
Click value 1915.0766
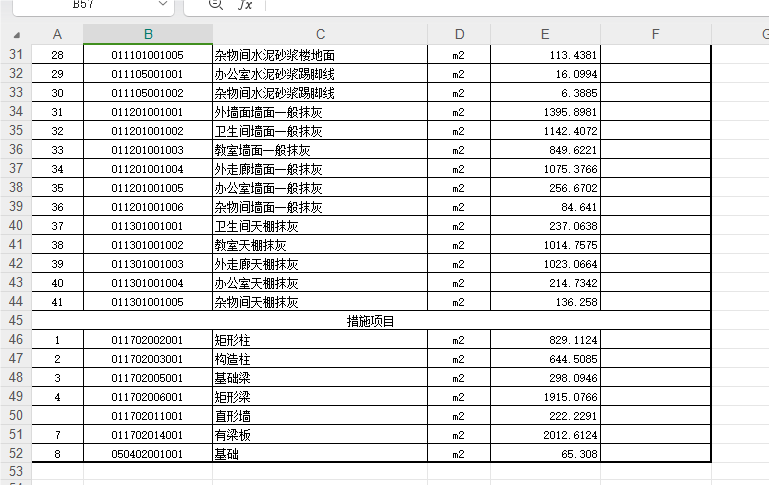pyautogui.click(x=545, y=397)
